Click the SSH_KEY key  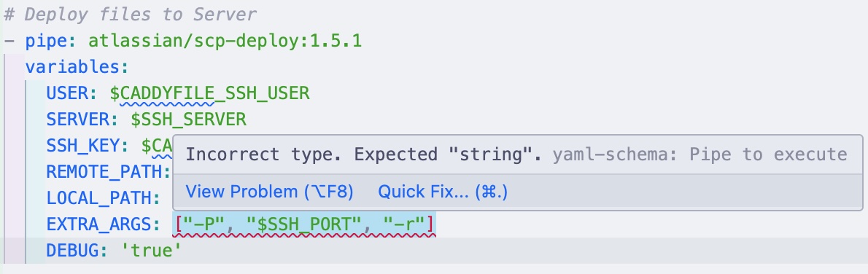click(x=83, y=146)
